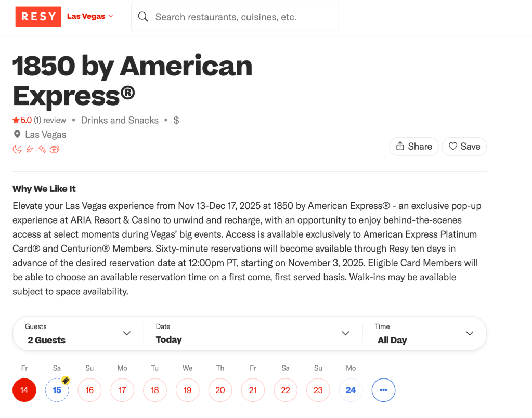Open the Las Vegas city dropdown
The width and height of the screenshot is (532, 418).
90,16
